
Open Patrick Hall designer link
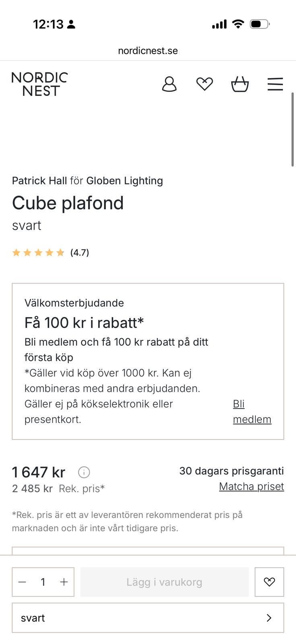coord(39,181)
